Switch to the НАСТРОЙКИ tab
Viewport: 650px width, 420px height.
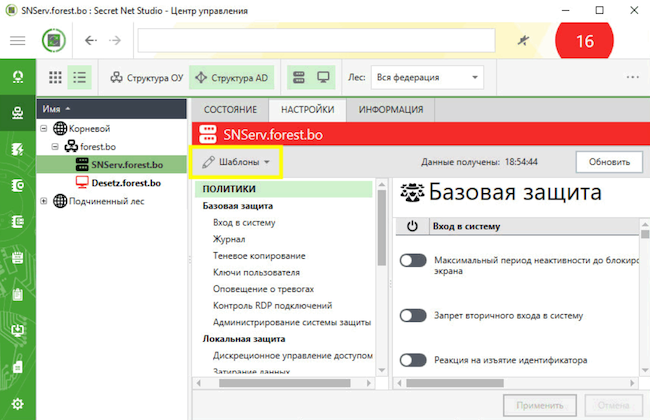tap(308, 109)
